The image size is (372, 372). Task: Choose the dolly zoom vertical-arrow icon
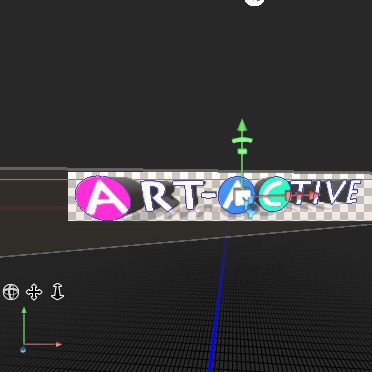tap(57, 292)
